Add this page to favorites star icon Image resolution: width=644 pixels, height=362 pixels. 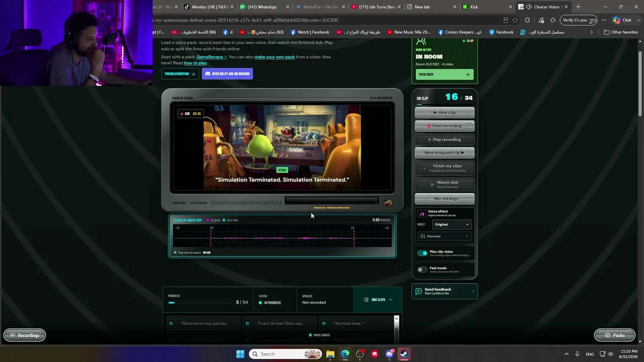[x=515, y=20]
